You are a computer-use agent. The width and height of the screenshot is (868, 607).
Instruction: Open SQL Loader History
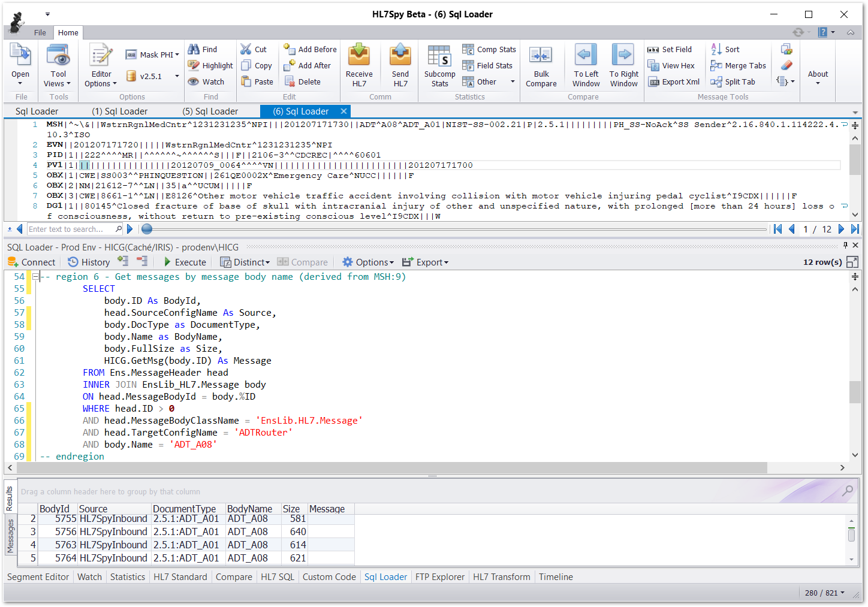(x=89, y=262)
